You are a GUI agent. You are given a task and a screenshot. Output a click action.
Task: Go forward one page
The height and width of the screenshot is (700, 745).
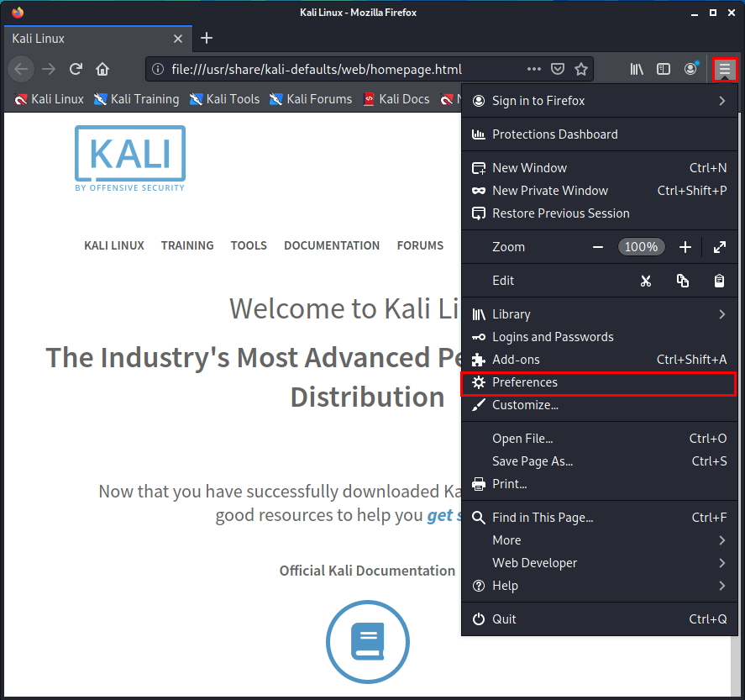[49, 70]
